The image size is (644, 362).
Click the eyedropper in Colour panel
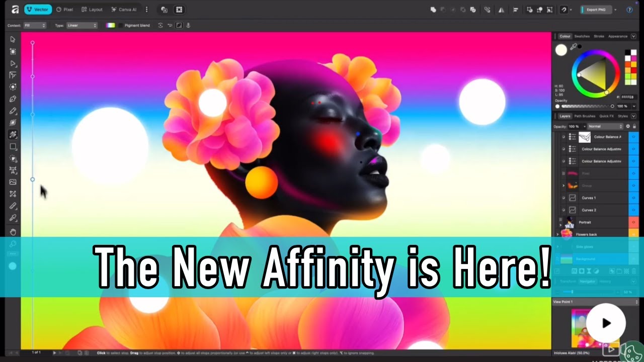pos(573,47)
